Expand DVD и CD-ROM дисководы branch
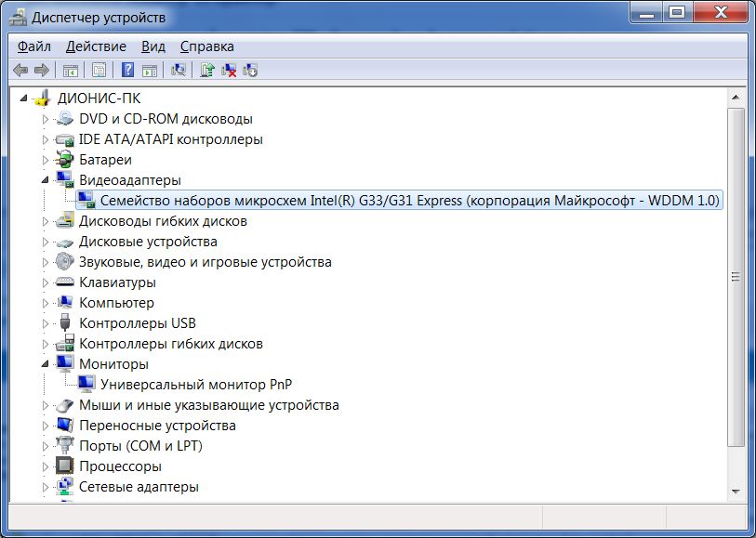Screen dimensions: 756x538 (46, 119)
